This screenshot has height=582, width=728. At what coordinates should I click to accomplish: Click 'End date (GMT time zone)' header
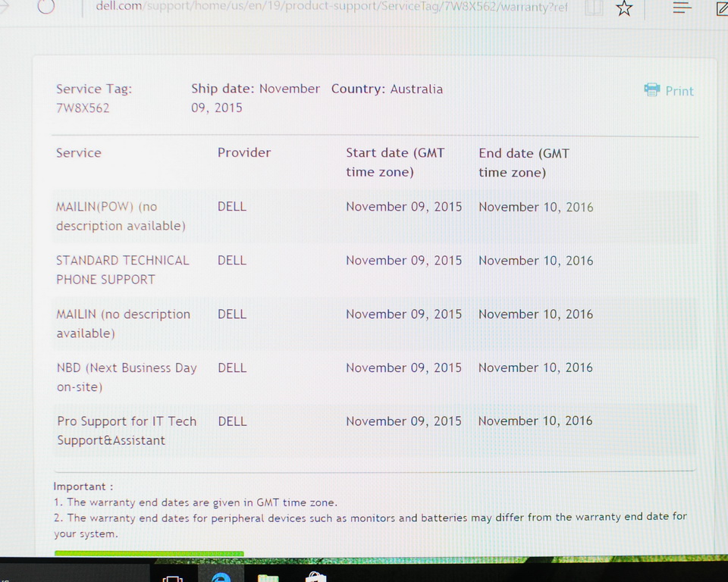tap(524, 162)
